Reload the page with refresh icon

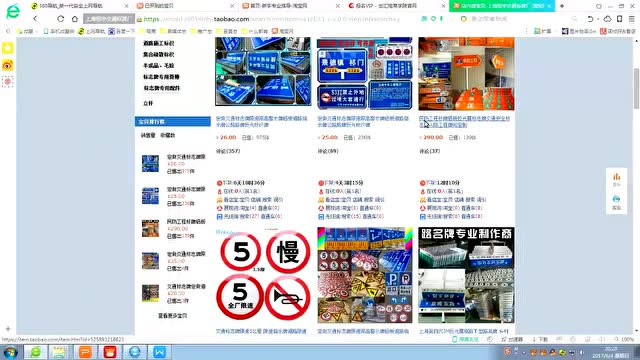point(60,19)
